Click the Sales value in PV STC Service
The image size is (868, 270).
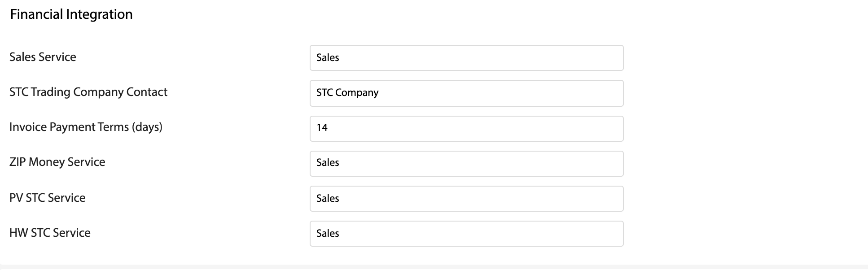pyautogui.click(x=327, y=198)
